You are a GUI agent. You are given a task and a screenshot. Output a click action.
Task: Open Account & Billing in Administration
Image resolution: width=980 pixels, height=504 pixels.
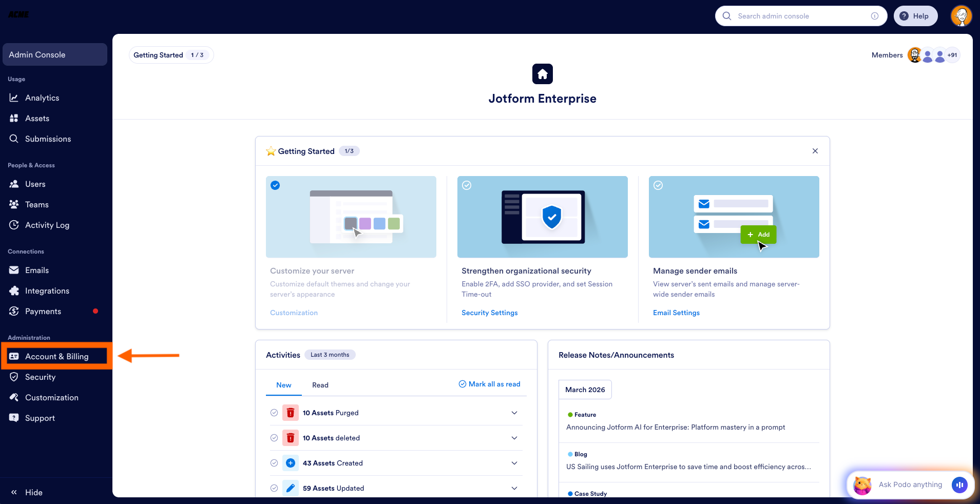click(56, 356)
